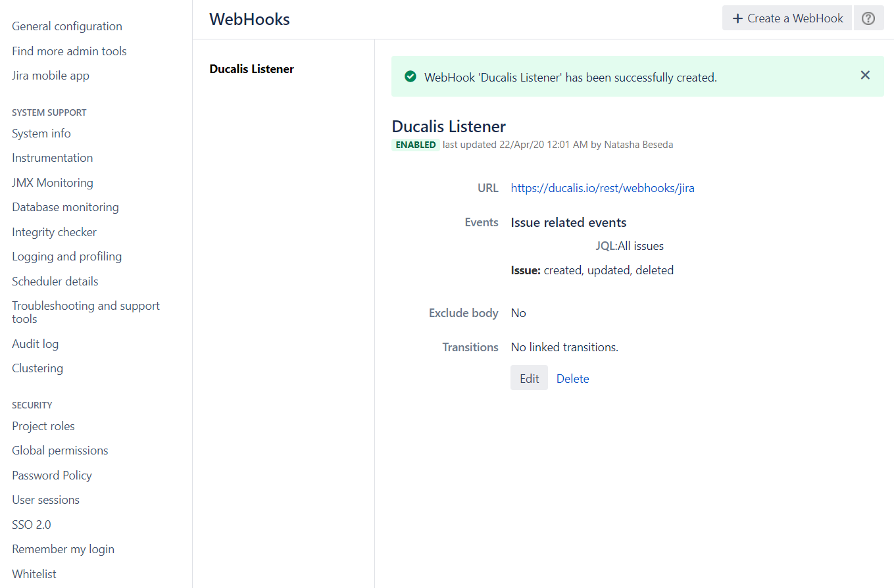Open Clustering settings
Screen dimensions: 894x588
point(37,368)
